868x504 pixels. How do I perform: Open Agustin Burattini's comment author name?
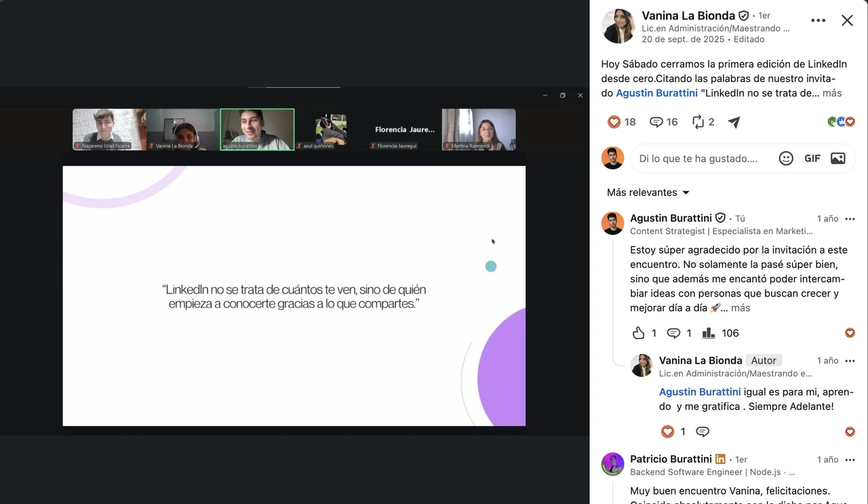[x=671, y=218]
